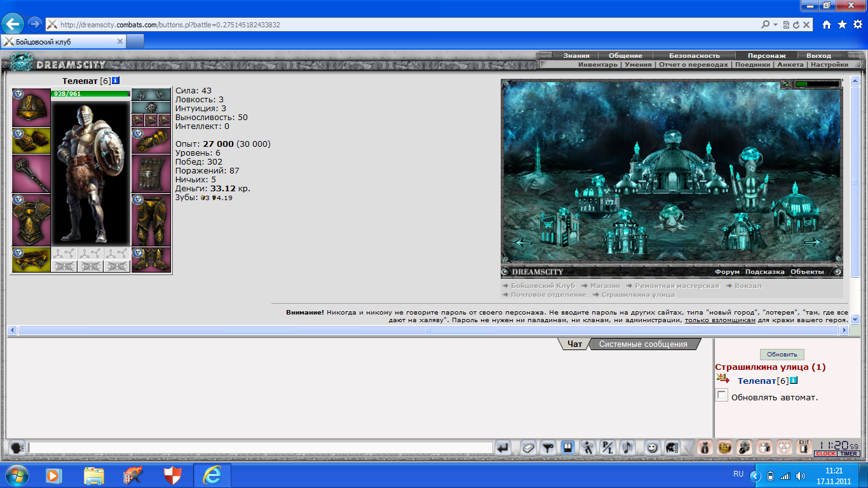868x488 pixels.
Task: Open the Знания menu
Action: click(x=576, y=56)
